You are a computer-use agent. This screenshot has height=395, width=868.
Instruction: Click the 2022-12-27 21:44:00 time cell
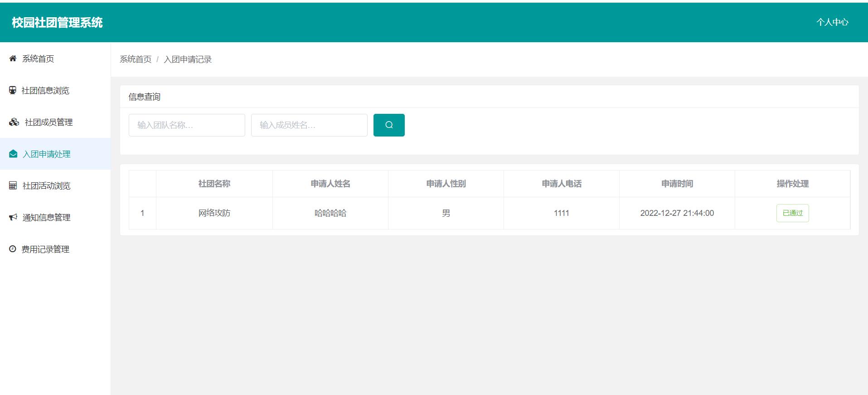coord(677,213)
